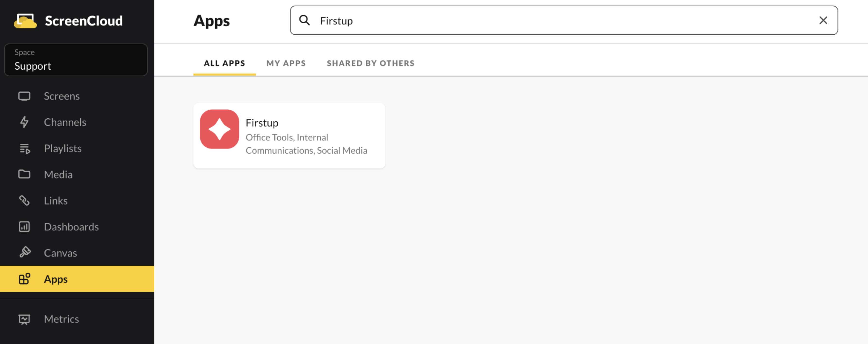Switch to the My Apps tab

click(286, 63)
